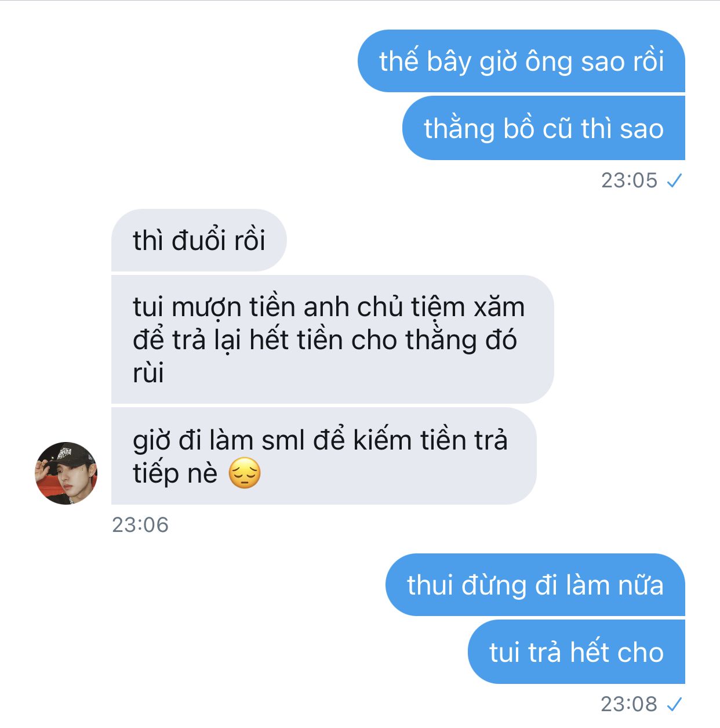Click the word 'thằng' in blue bubble

[x=459, y=128]
